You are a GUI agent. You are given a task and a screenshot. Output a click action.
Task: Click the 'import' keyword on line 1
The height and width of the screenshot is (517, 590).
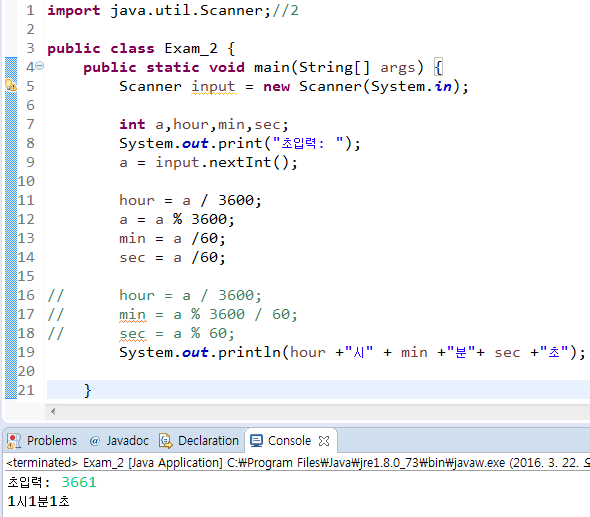click(74, 11)
